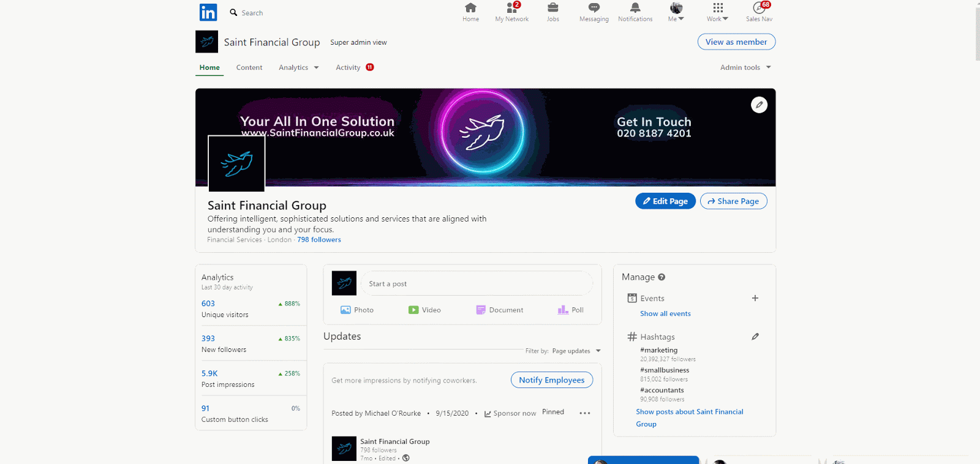Open the Manage help question-mark icon
Image resolution: width=980 pixels, height=464 pixels.
(661, 277)
